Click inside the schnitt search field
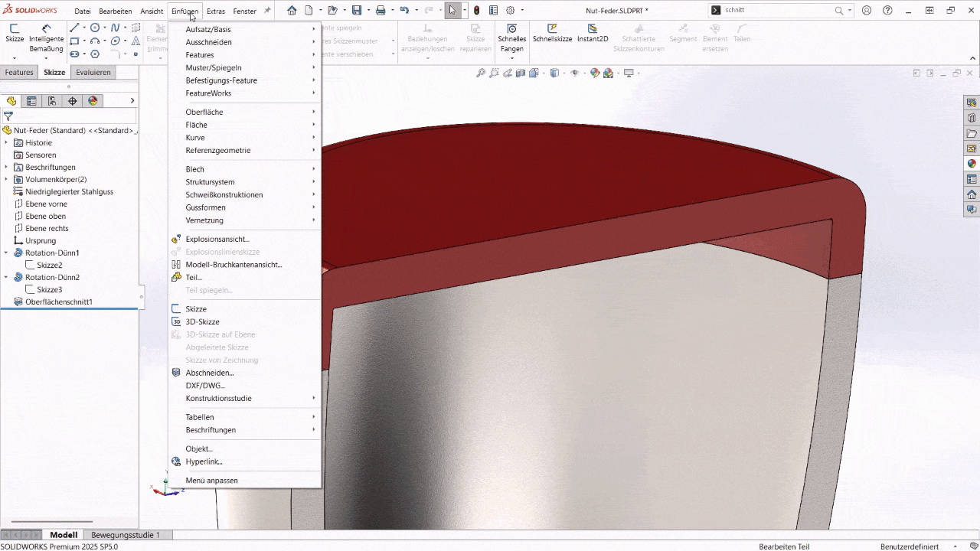Screen dimensions: 980x551 [x=766, y=11]
